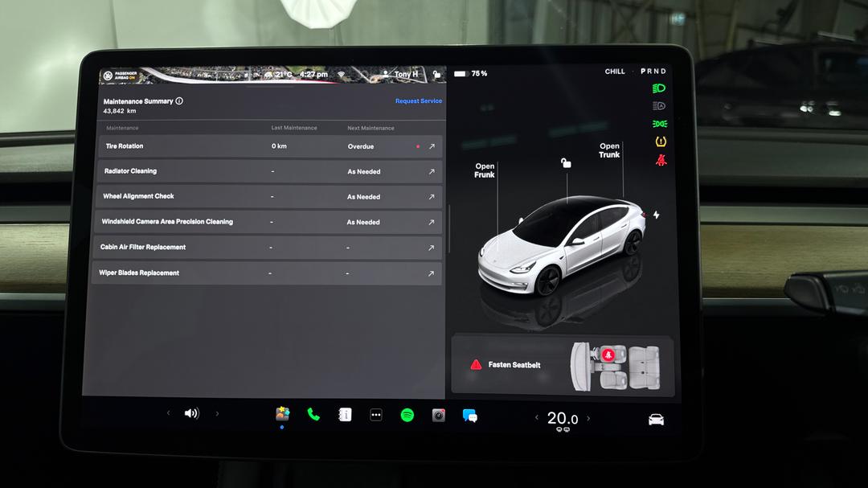Decrease volume with the left chevron

(168, 412)
